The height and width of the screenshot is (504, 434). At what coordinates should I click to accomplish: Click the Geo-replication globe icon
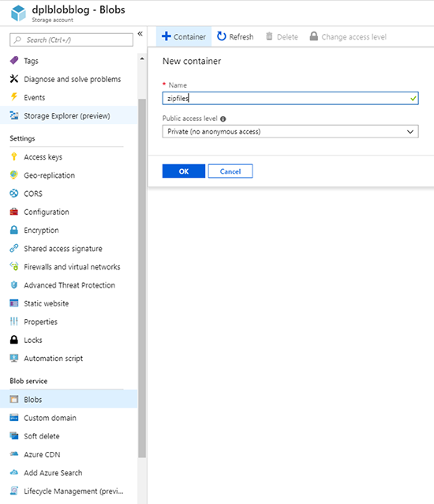click(14, 175)
